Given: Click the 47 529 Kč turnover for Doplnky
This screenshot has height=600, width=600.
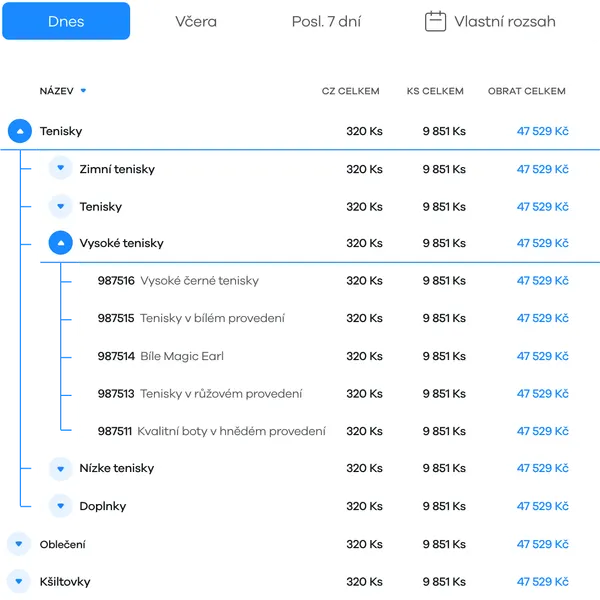Looking at the screenshot, I should [543, 506].
